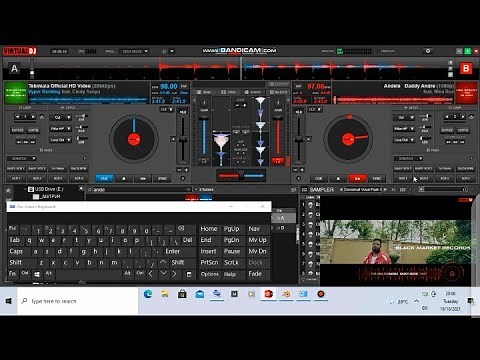Click the loop icon beside deck B loop size
This screenshot has height=360, width=480.
471,117
